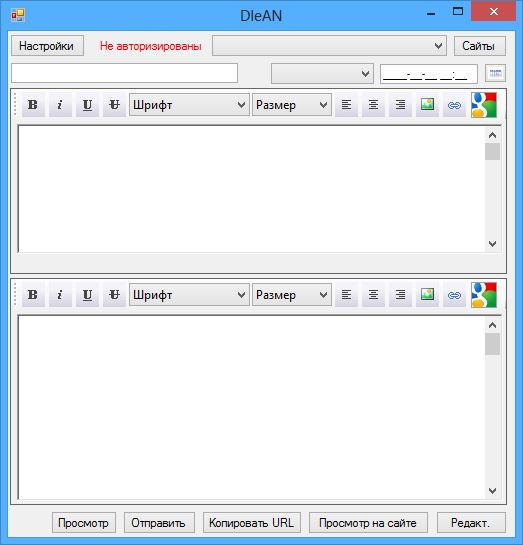Click the Отправить button

[159, 522]
